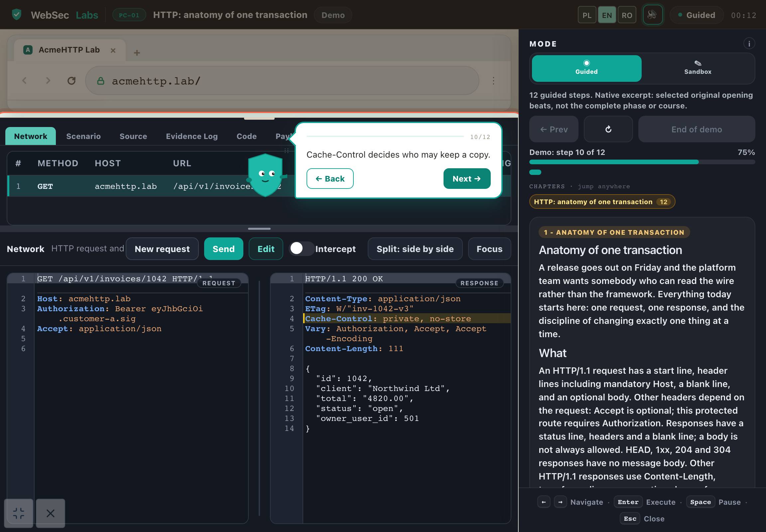This screenshot has width=766, height=532.
Task: Click the WebSec Labs shield logo
Action: 16,15
